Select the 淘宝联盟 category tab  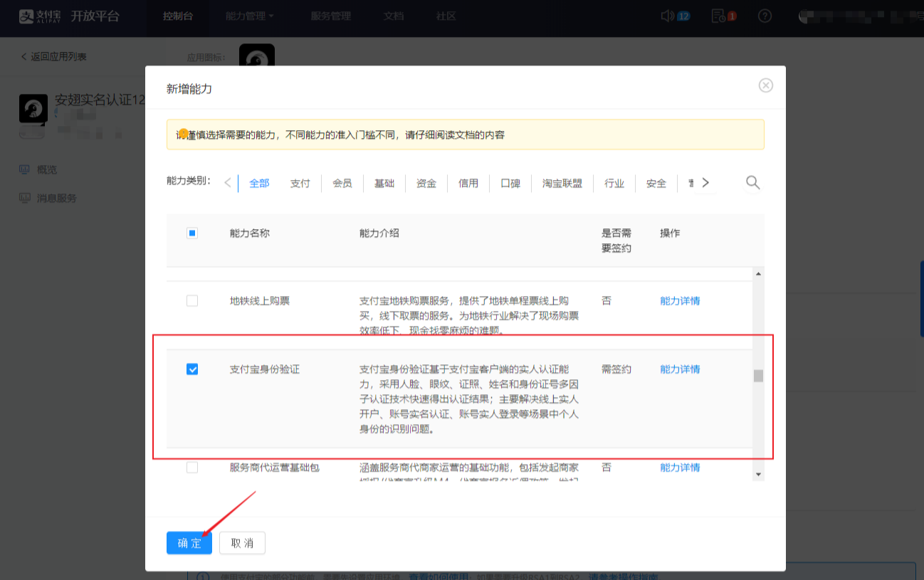tap(562, 184)
